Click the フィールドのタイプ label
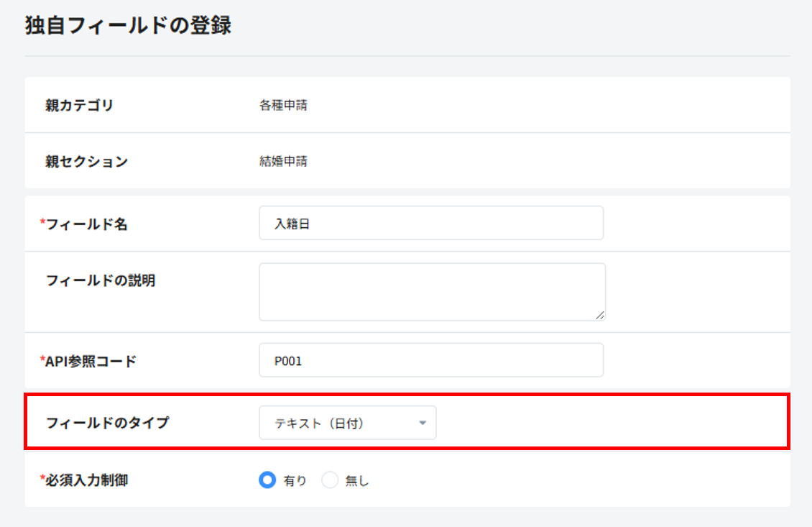Screen dimensions: 812x527 pyautogui.click(x=108, y=423)
